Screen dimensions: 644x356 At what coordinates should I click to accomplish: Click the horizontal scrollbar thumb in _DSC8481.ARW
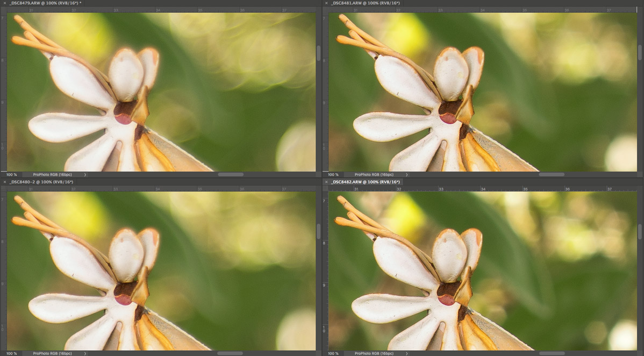tap(552, 175)
